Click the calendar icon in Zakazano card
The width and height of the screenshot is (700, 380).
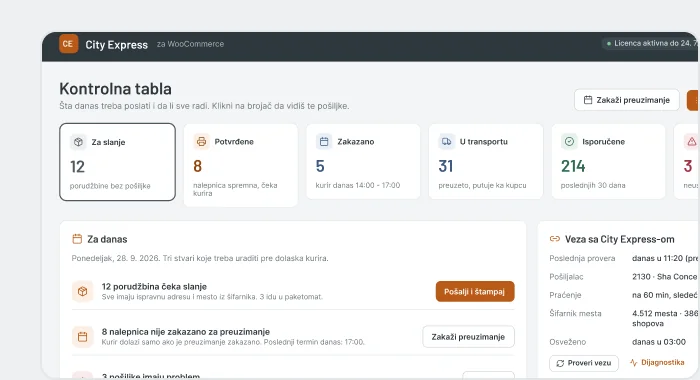[324, 142]
